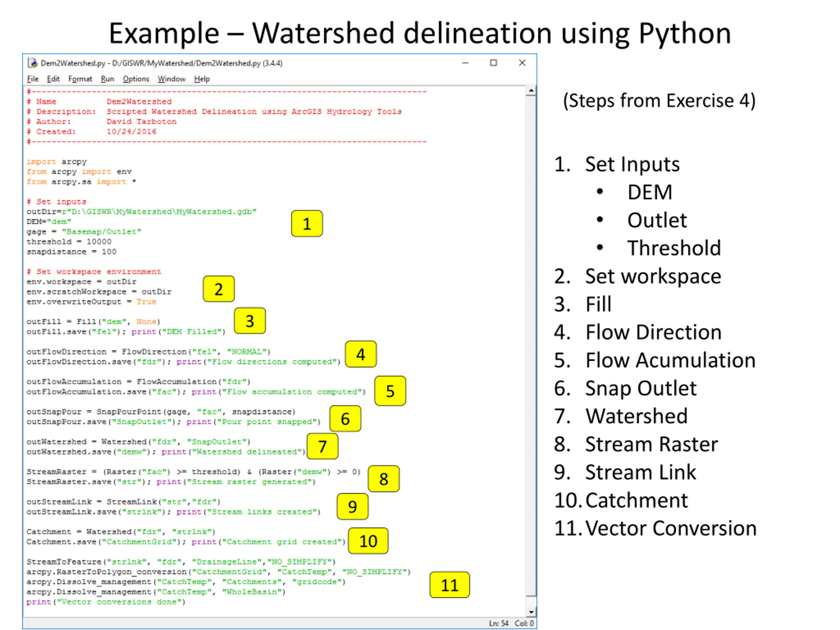
Task: Click the 'outFill.save("fel")' line
Action: [x=126, y=331]
